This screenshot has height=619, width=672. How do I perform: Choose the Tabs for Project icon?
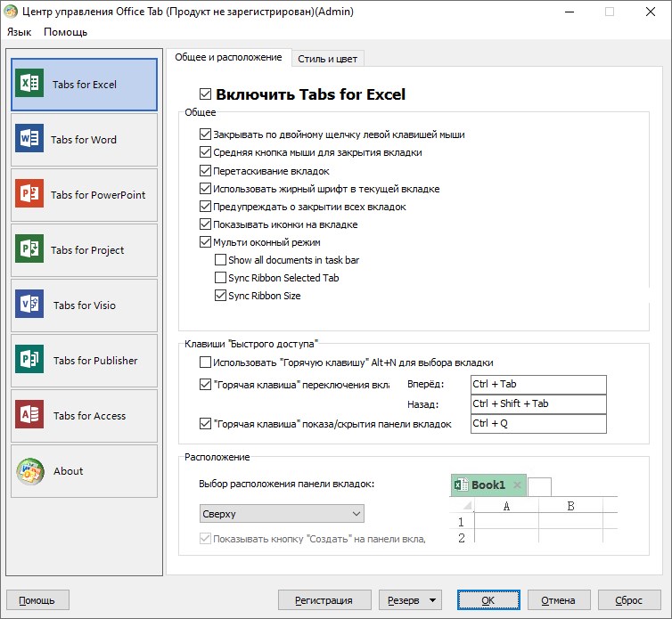tap(29, 248)
